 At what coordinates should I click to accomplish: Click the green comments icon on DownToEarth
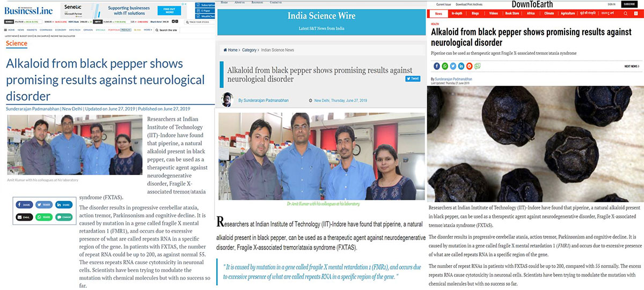click(478, 66)
